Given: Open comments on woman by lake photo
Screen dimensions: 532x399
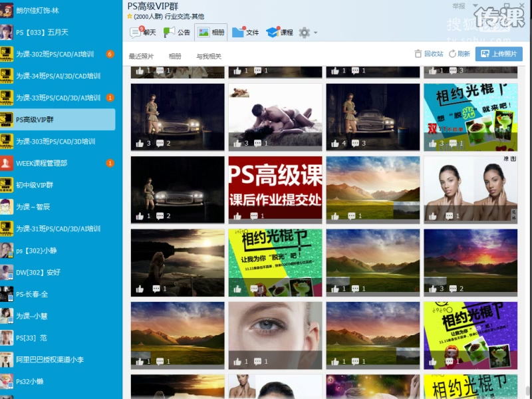Looking at the screenshot, I should (x=156, y=289).
